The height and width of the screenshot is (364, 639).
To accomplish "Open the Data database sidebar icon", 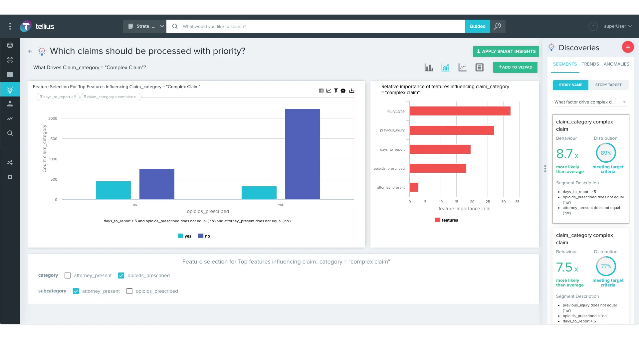I will click(10, 45).
